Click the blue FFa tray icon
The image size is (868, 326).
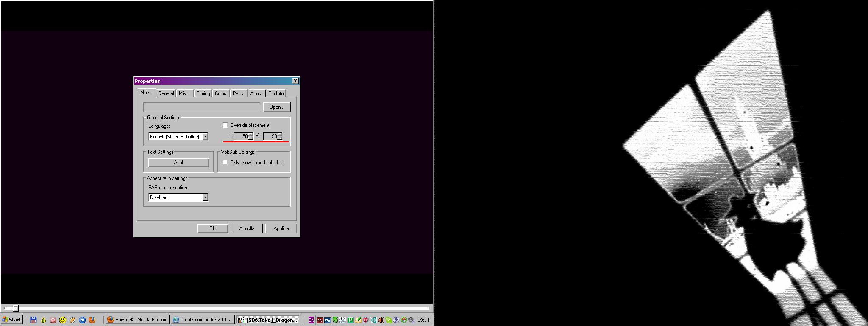pyautogui.click(x=328, y=320)
